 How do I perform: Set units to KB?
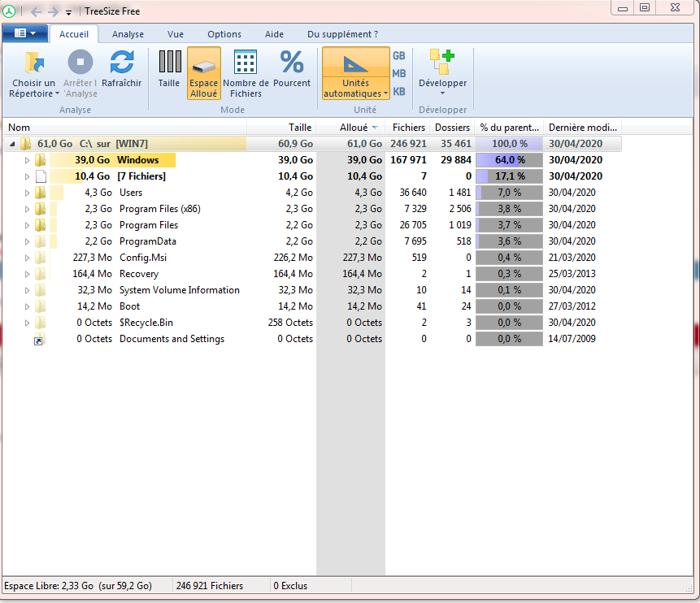click(399, 92)
